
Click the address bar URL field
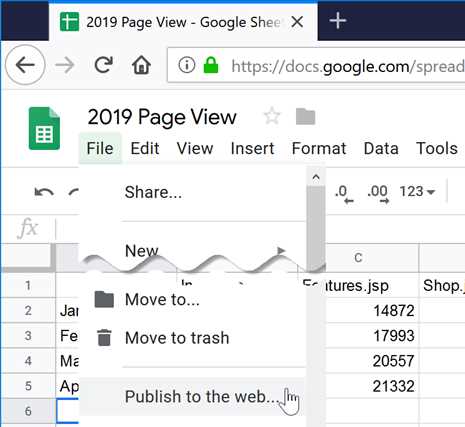[x=316, y=65]
